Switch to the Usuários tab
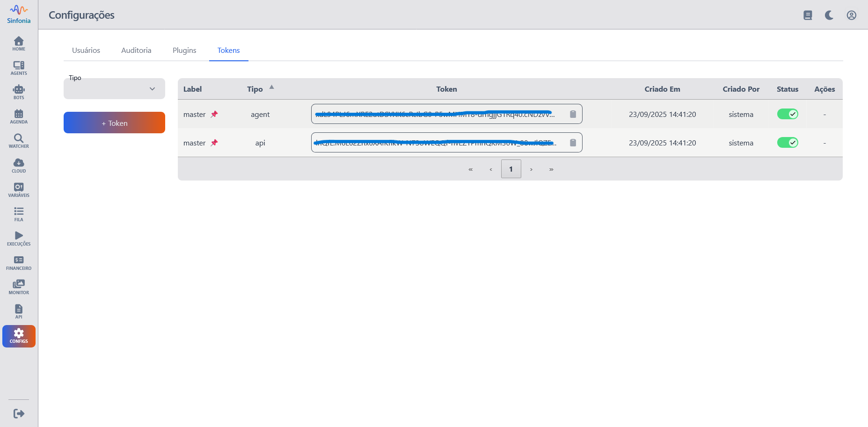The image size is (868, 427). [86, 51]
